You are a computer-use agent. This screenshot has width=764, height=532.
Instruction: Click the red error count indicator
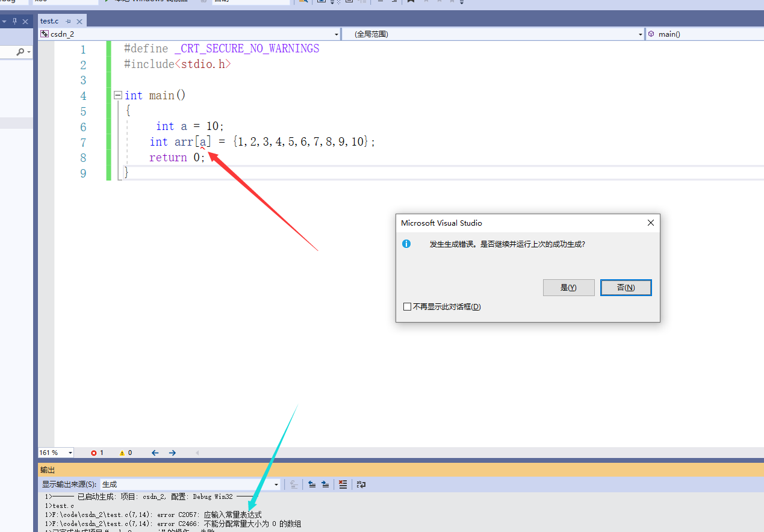point(97,453)
